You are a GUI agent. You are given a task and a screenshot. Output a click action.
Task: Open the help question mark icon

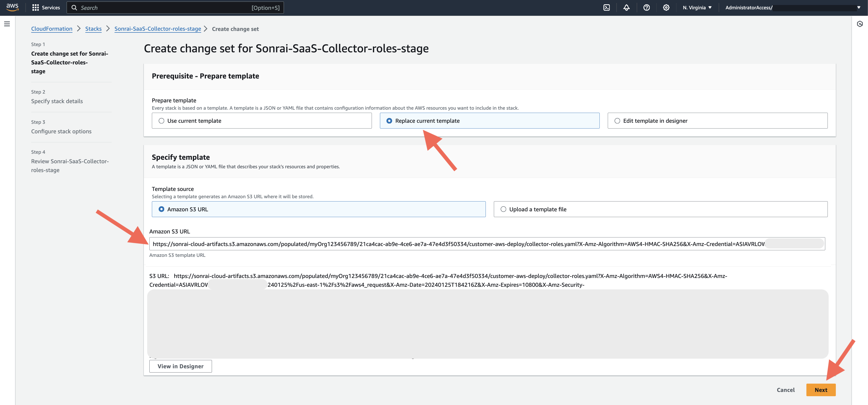coord(646,7)
